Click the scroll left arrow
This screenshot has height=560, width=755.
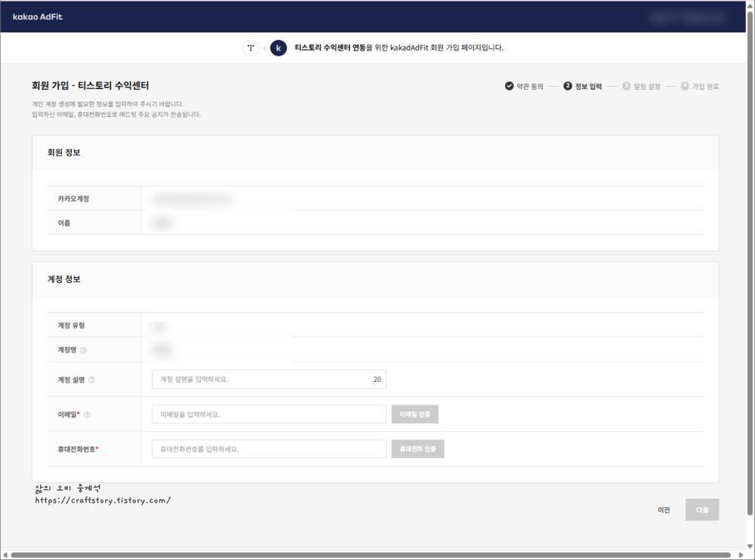[x=5, y=555]
